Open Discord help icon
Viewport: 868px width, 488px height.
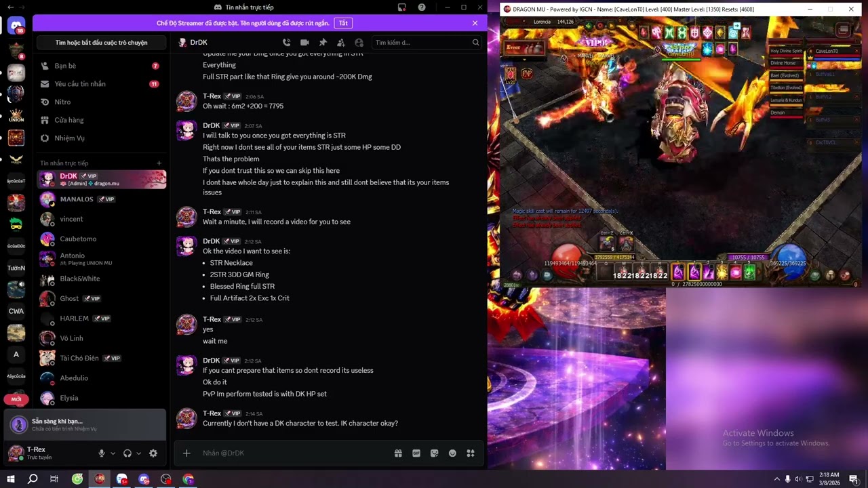click(422, 7)
